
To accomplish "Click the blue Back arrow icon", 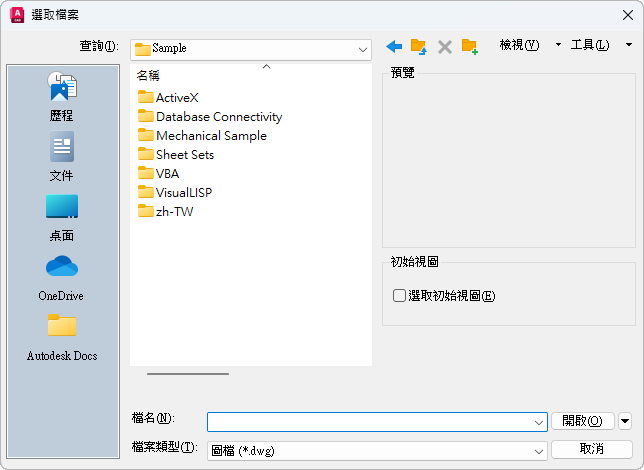I will point(394,46).
